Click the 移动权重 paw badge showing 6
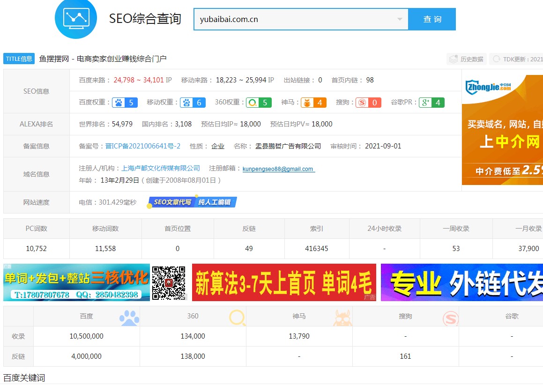 tap(193, 103)
